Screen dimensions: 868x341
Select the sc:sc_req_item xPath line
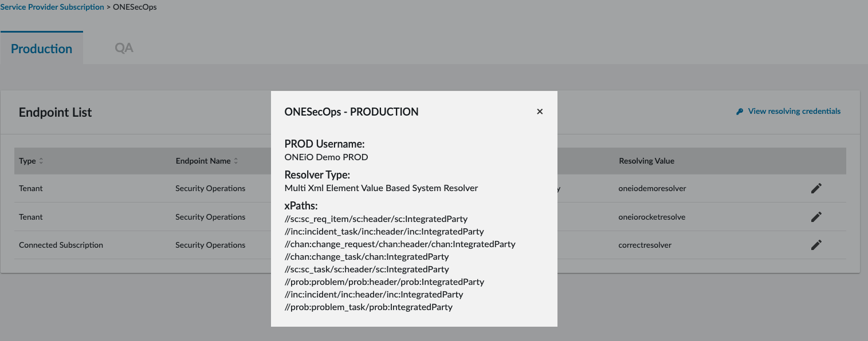pyautogui.click(x=376, y=219)
